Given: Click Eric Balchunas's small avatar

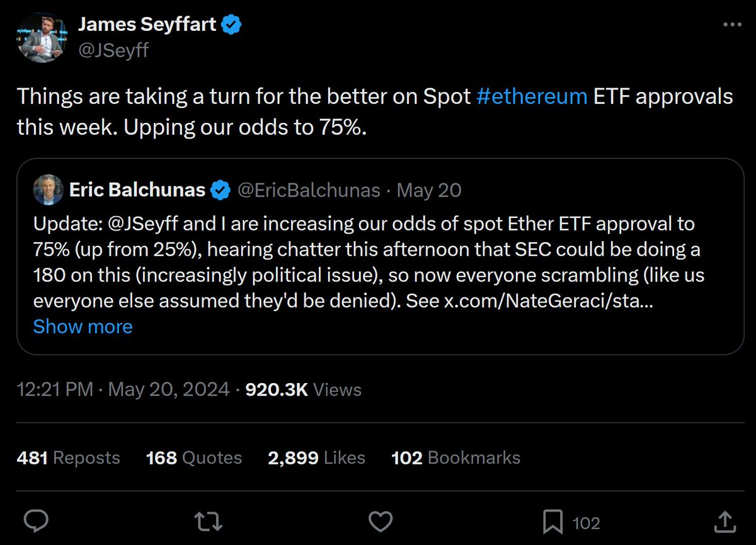Looking at the screenshot, I should [49, 190].
